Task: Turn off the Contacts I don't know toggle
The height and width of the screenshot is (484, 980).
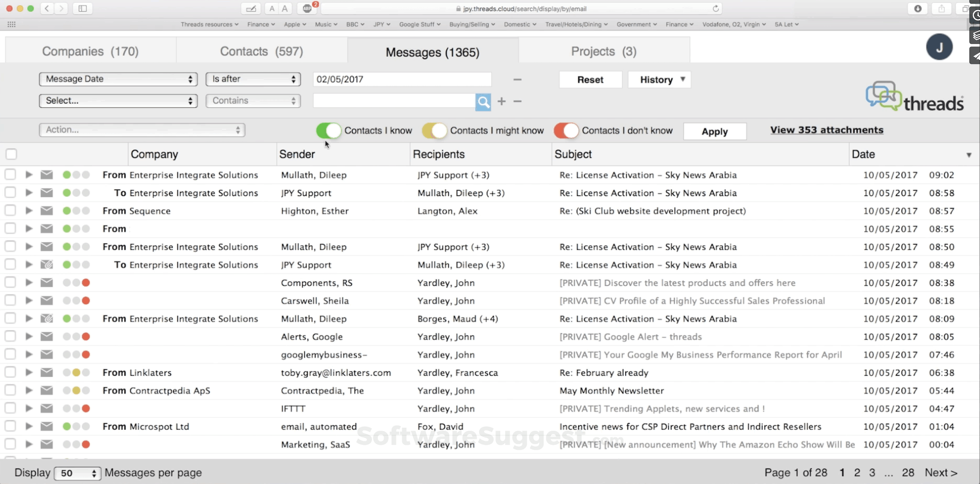Action: click(566, 130)
